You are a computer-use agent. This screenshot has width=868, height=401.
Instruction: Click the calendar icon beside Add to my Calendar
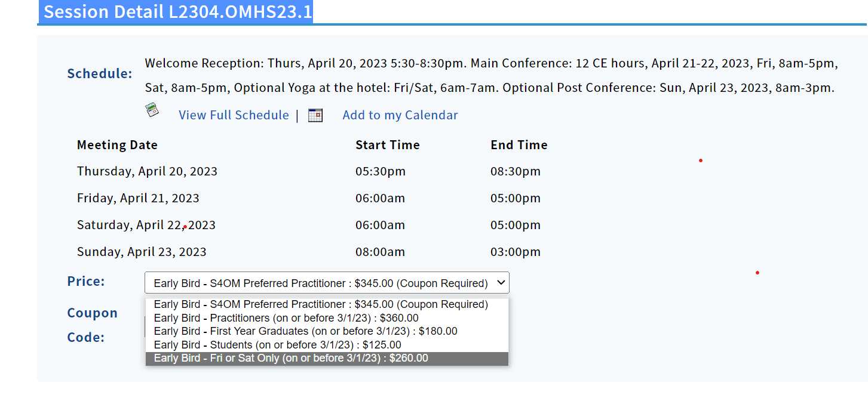[315, 115]
